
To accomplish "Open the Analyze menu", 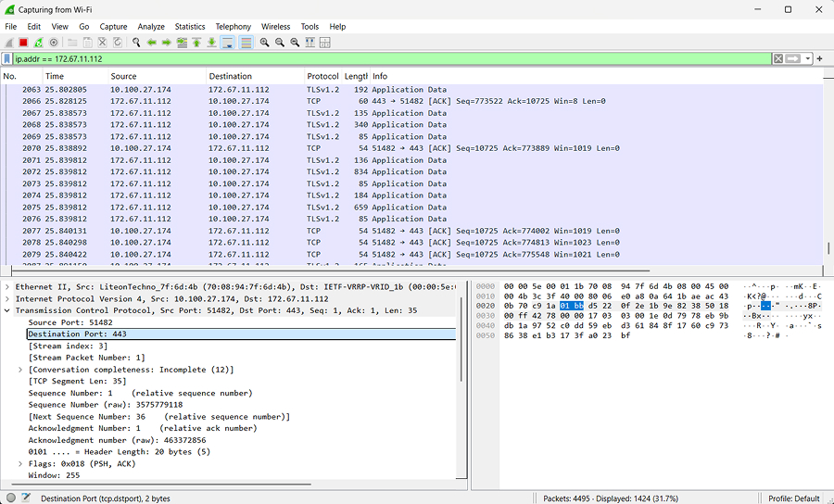I will [151, 27].
